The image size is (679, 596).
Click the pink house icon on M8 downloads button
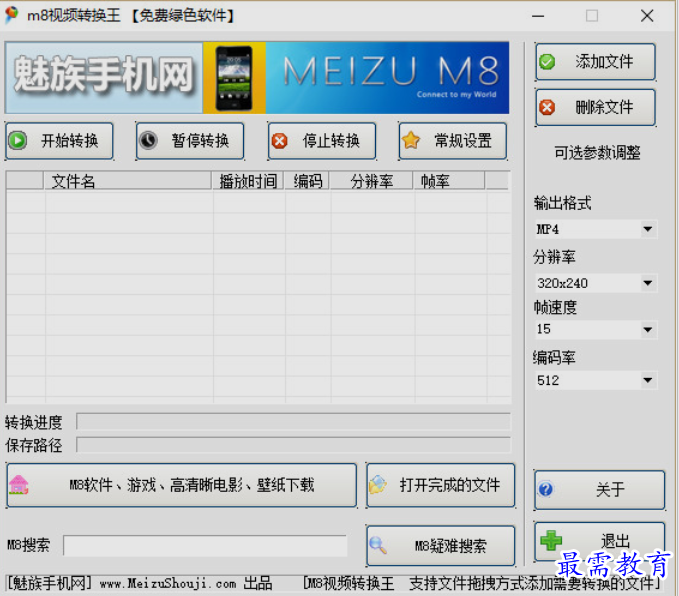click(x=19, y=485)
